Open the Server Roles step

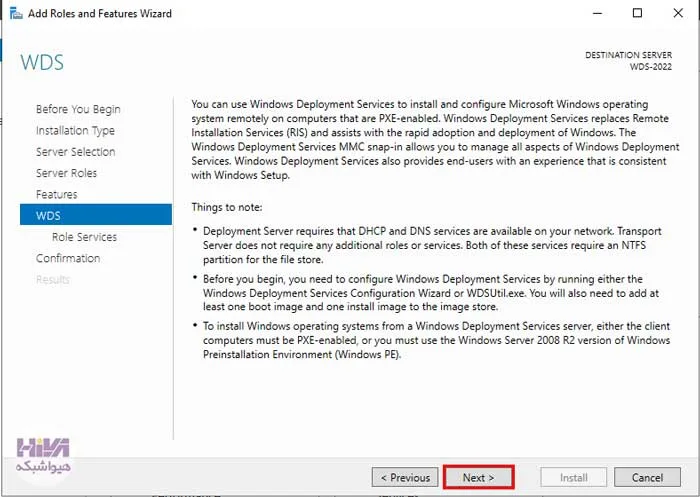[x=67, y=173]
